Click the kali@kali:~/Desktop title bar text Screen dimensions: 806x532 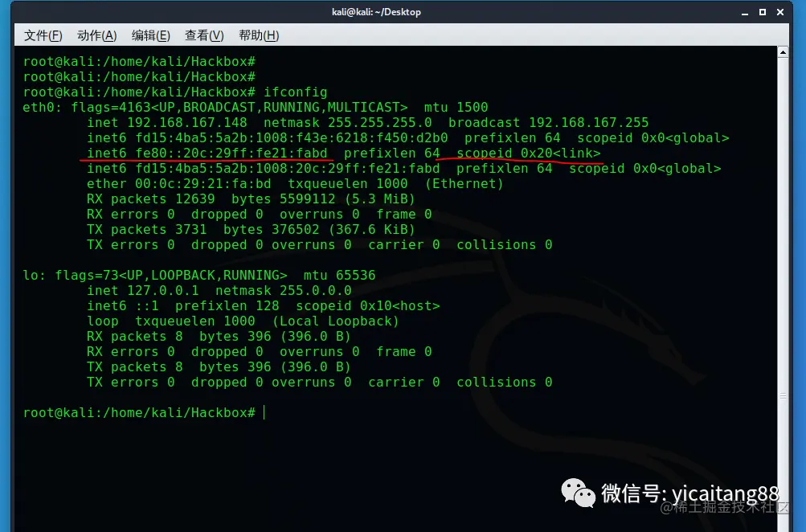point(378,11)
